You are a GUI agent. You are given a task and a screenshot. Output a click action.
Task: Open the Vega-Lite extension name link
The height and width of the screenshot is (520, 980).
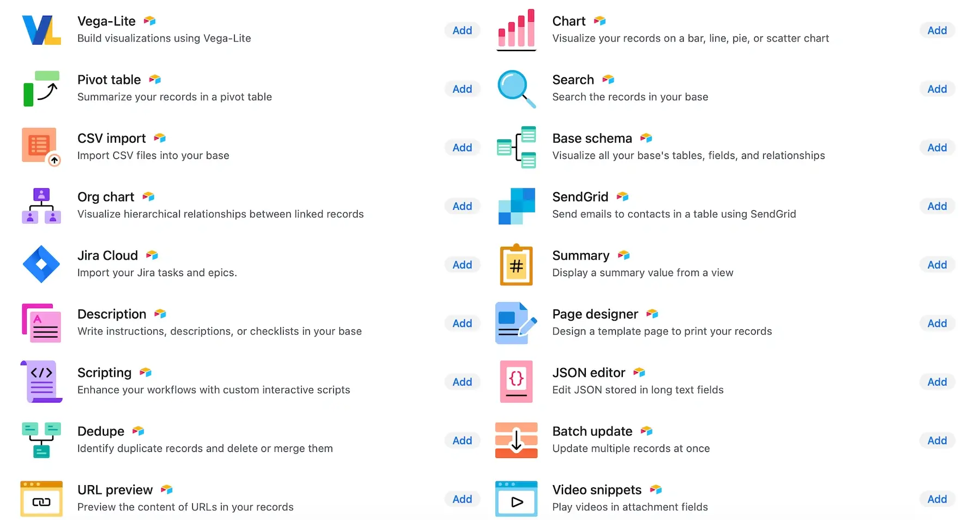point(107,21)
